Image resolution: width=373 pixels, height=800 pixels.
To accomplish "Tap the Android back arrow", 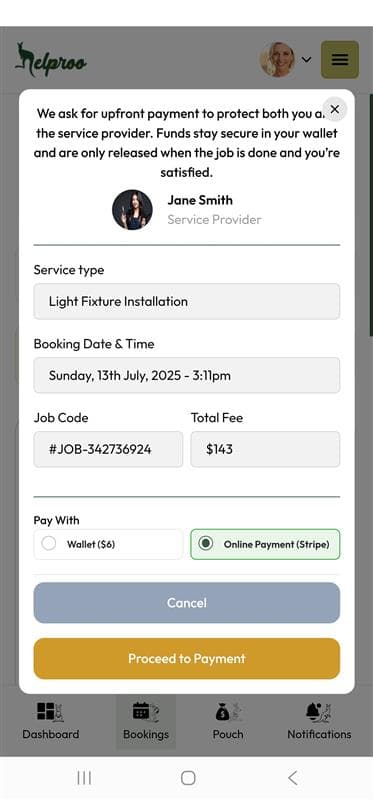I will coord(292,778).
